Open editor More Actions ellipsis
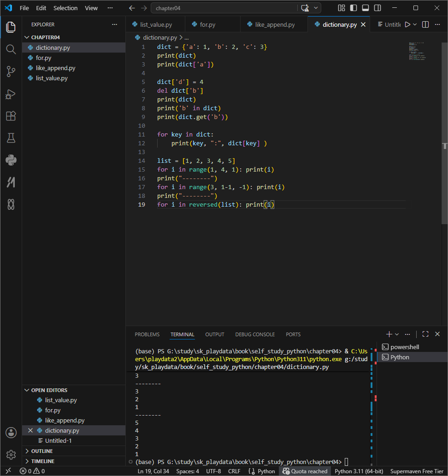The image size is (448, 476). pyautogui.click(x=437, y=24)
